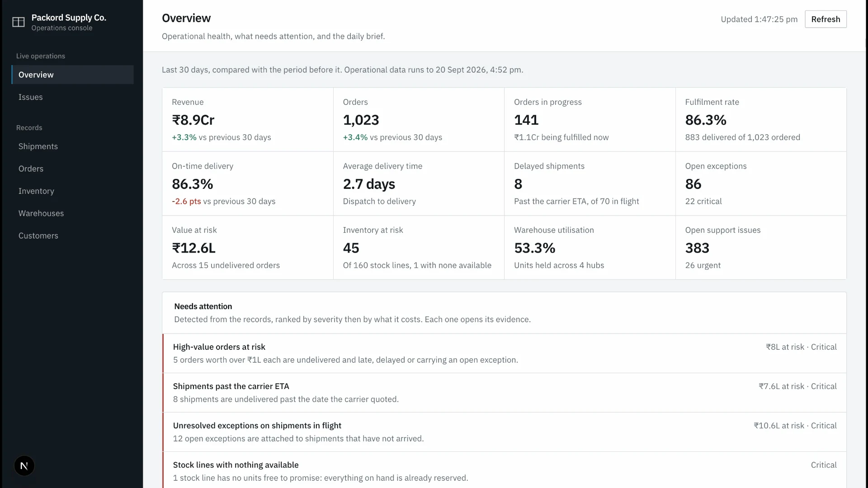Click the On-time delivery card

point(248,183)
